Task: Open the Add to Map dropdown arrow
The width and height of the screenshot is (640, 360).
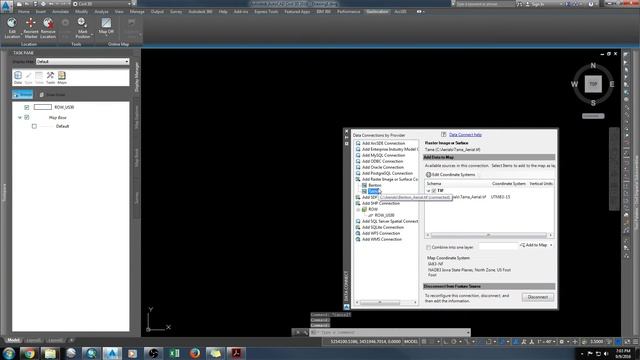Action: pos(551,245)
